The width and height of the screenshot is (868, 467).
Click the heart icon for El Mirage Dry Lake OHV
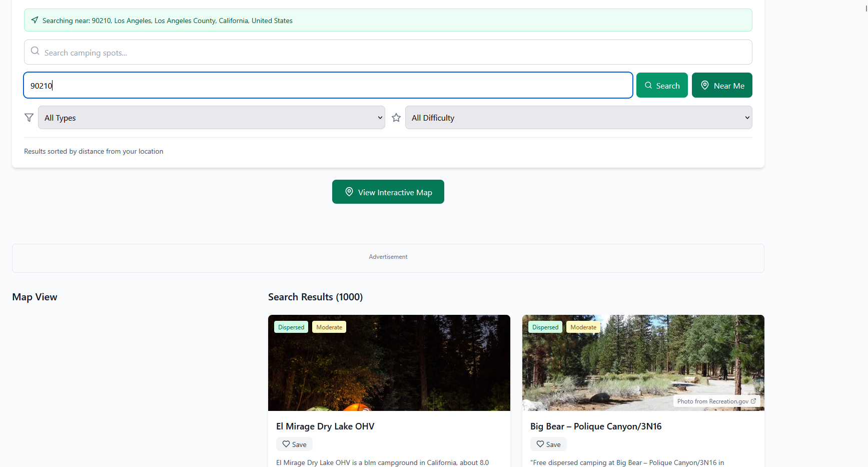click(x=286, y=444)
